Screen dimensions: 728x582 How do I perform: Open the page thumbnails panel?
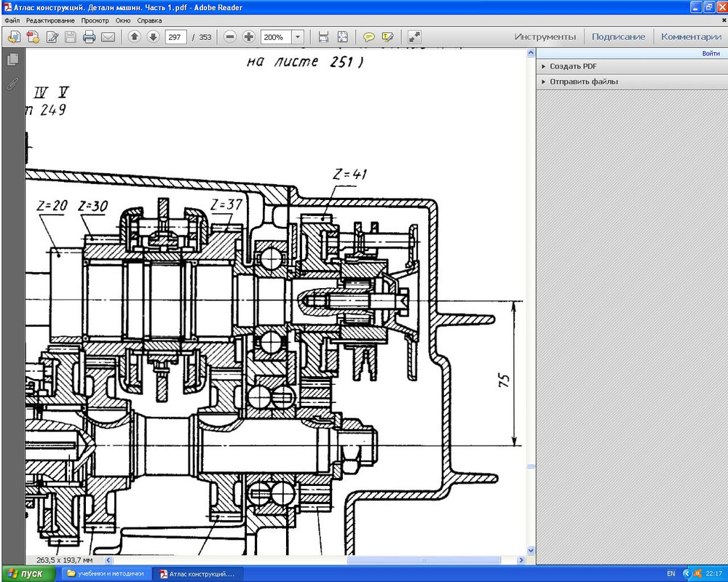[x=12, y=60]
